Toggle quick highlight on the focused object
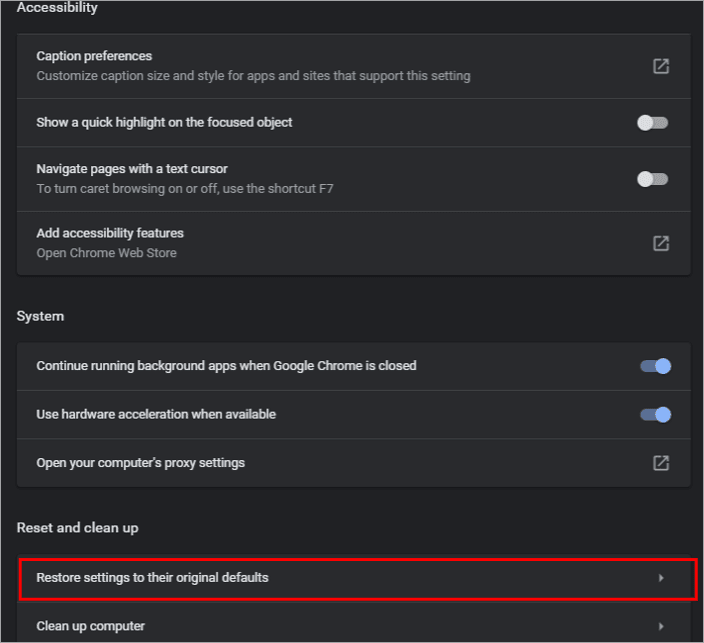 653,123
